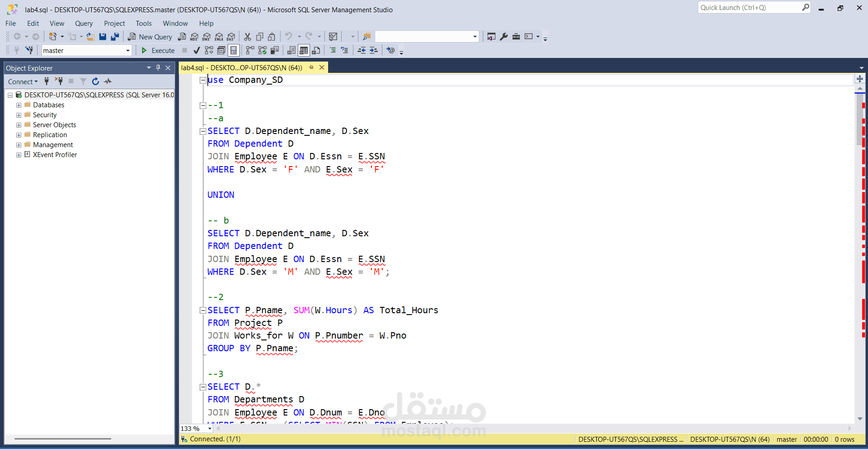Image resolution: width=868 pixels, height=449 pixels.
Task: Click the DAX query icon
Action: (231, 37)
